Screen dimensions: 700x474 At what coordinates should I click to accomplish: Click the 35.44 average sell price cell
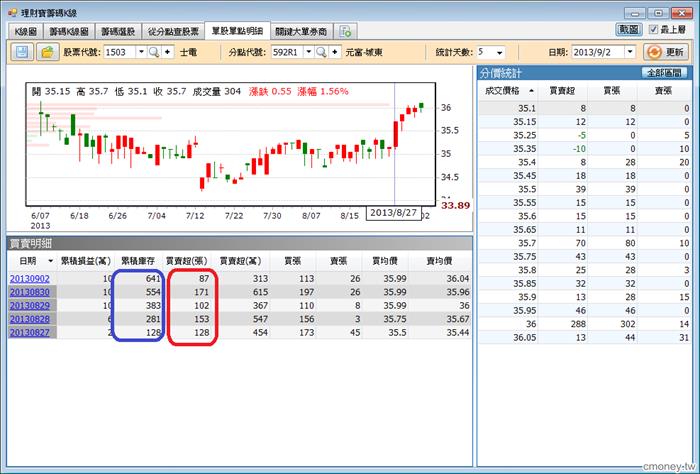pos(458,332)
